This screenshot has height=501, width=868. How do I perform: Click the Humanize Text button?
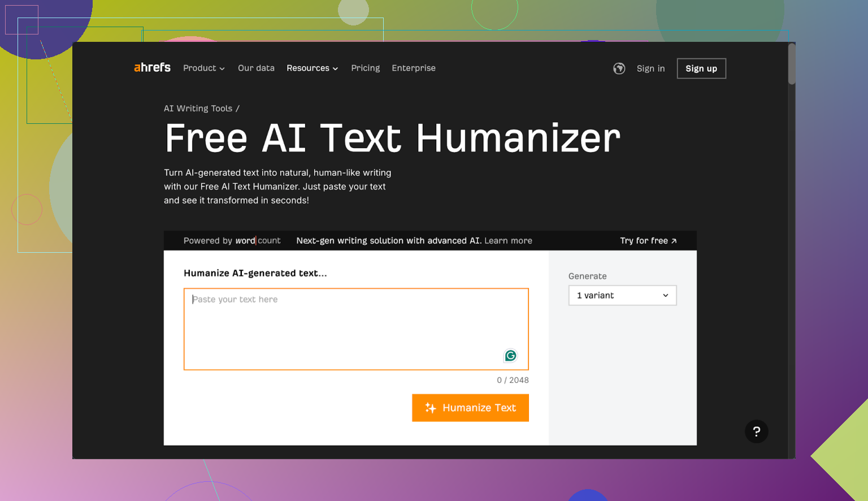pos(470,408)
